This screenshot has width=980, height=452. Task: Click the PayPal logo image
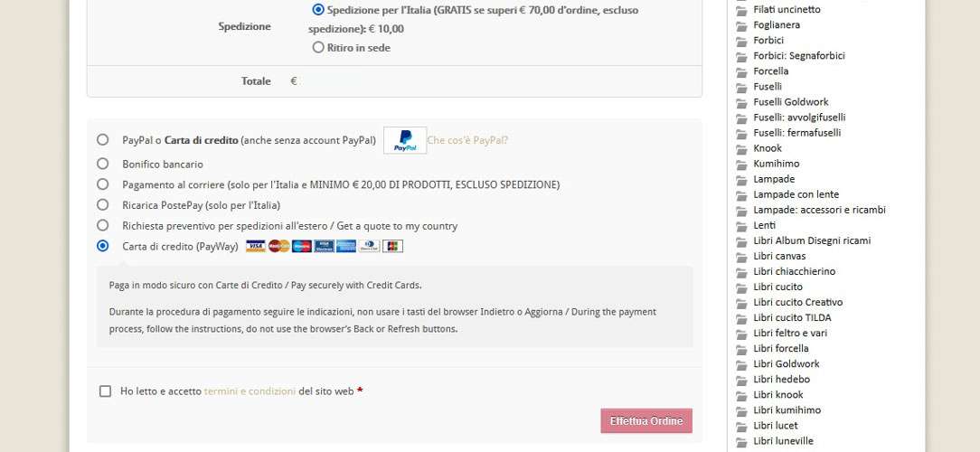(x=405, y=140)
